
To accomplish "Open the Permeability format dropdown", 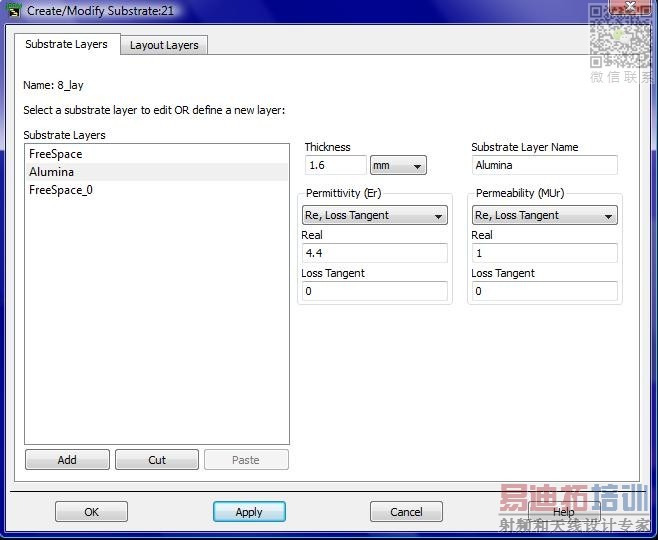I will click(x=544, y=215).
